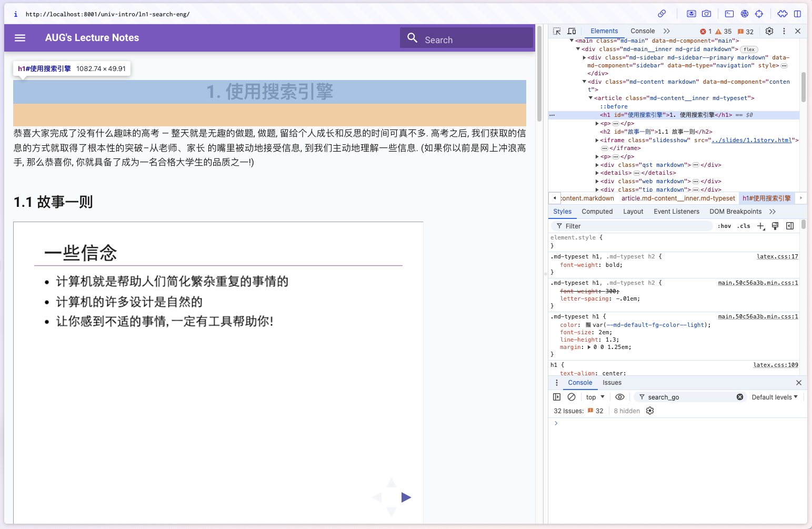Open DevTools three-dot customize menu

(x=784, y=32)
